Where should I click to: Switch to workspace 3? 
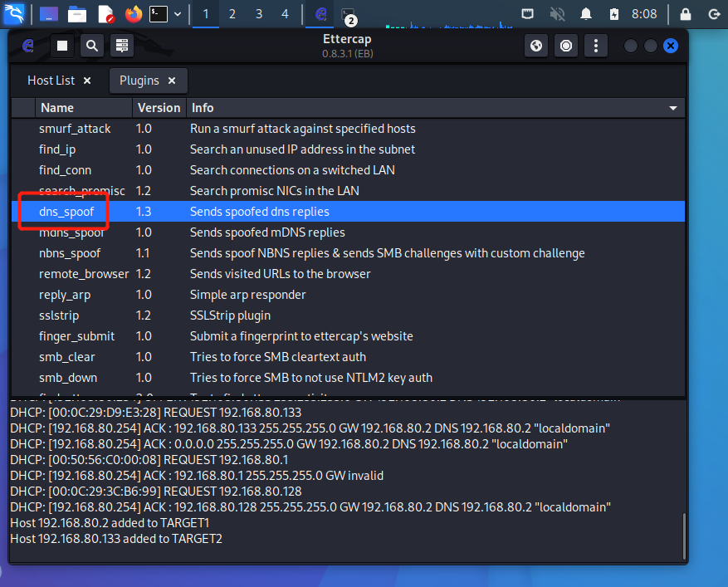(259, 14)
